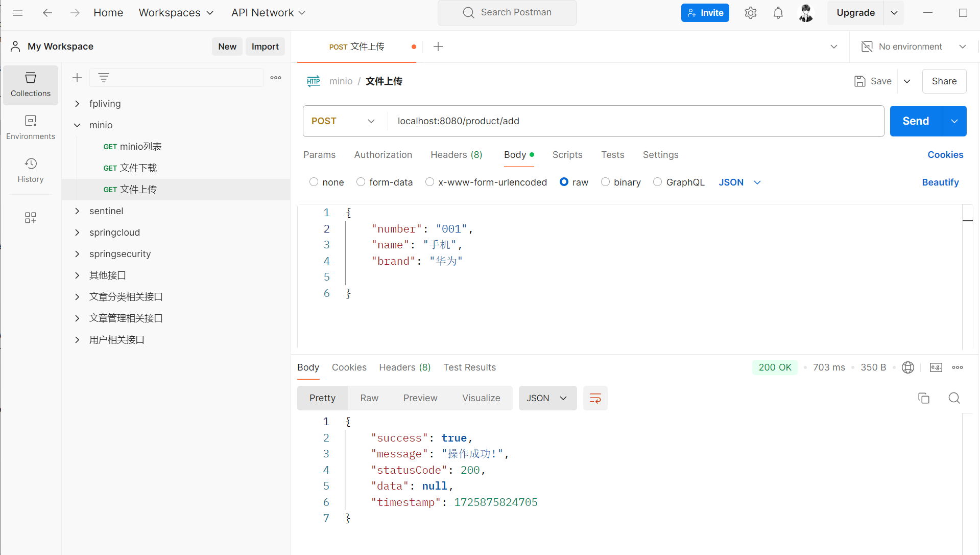
Task: Open the API Network dropdown
Action: tap(269, 13)
